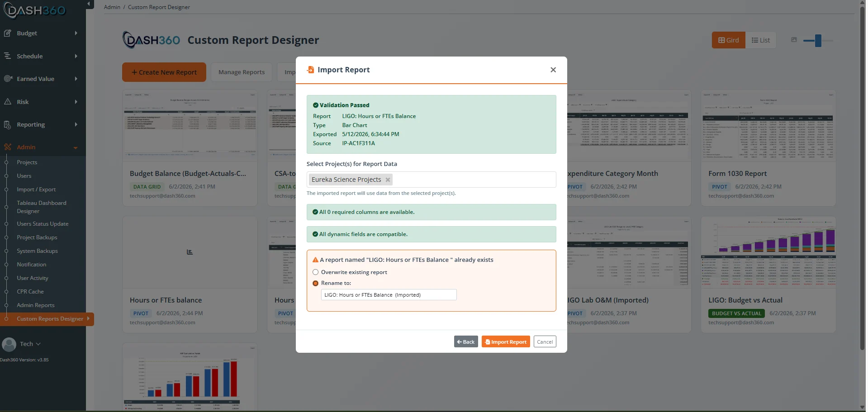Open Import / Export page

(x=36, y=189)
